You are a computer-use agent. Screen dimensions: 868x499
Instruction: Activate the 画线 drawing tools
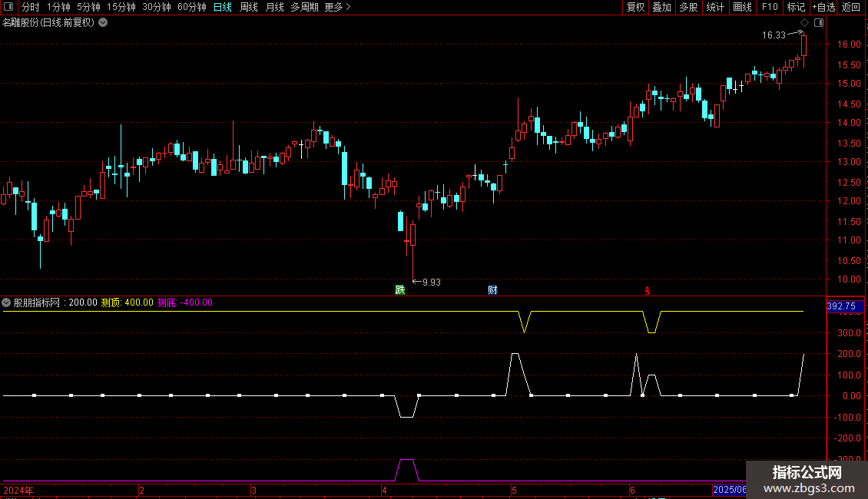click(742, 7)
